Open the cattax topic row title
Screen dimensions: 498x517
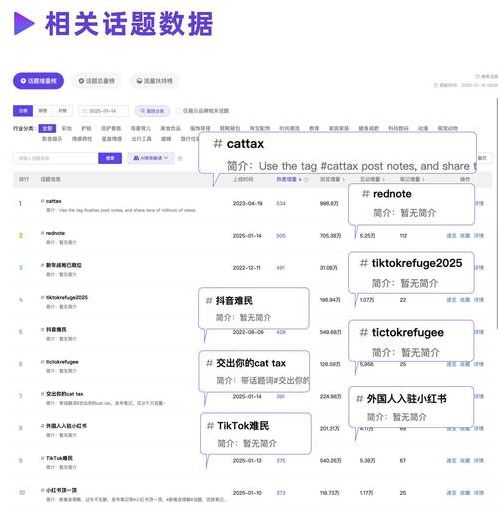point(53,201)
